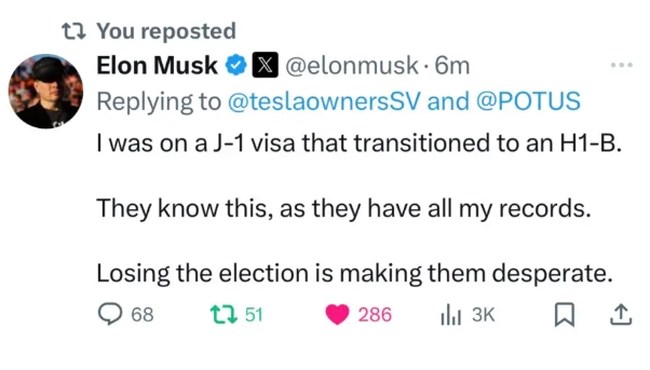Click the blue verified checkmark badge
The width and height of the screenshot is (650, 370).
(236, 65)
